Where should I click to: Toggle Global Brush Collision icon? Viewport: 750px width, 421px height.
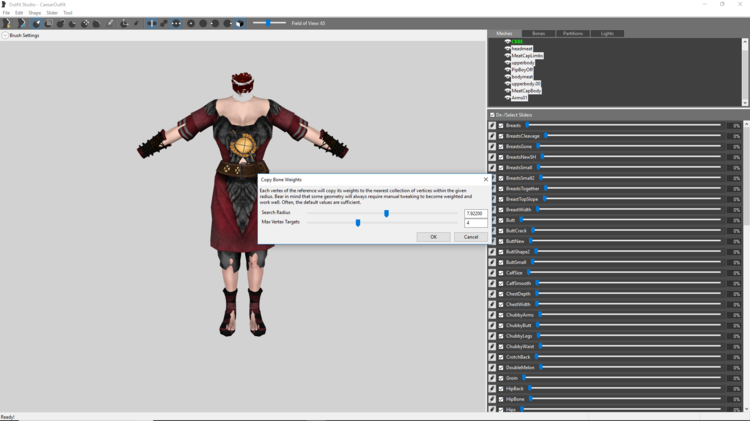(176, 23)
